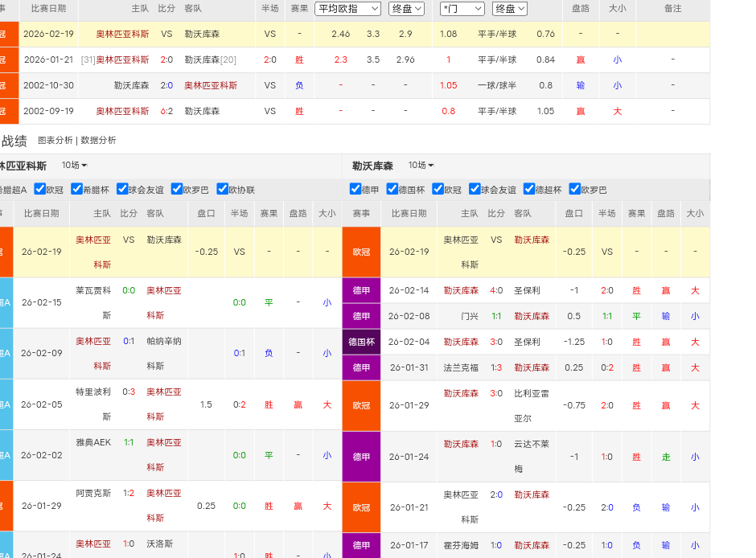756x558 pixels.
Task: Toggle the 欧协联 checkbox
Action: [x=222, y=189]
